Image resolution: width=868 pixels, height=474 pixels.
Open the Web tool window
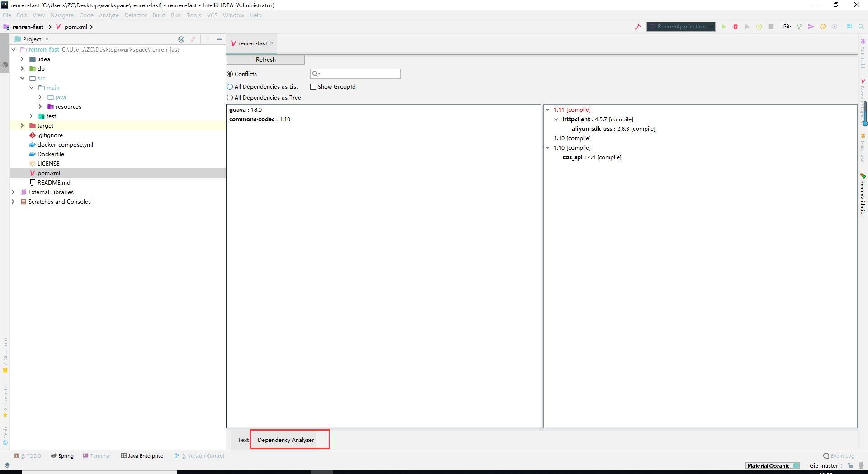coord(5,436)
